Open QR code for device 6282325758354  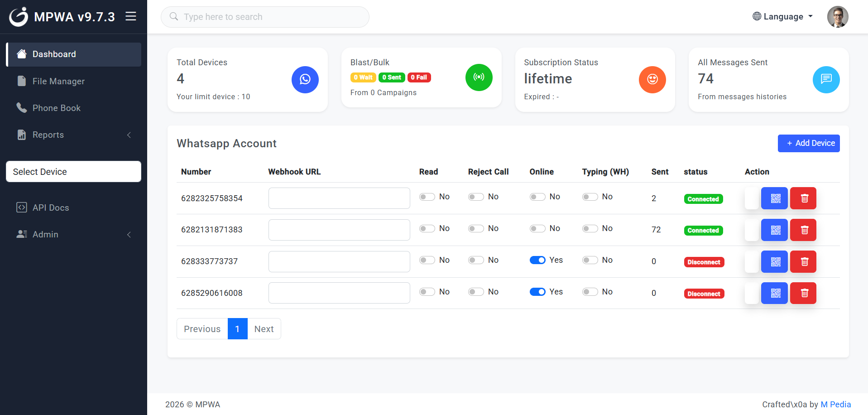[x=774, y=198]
